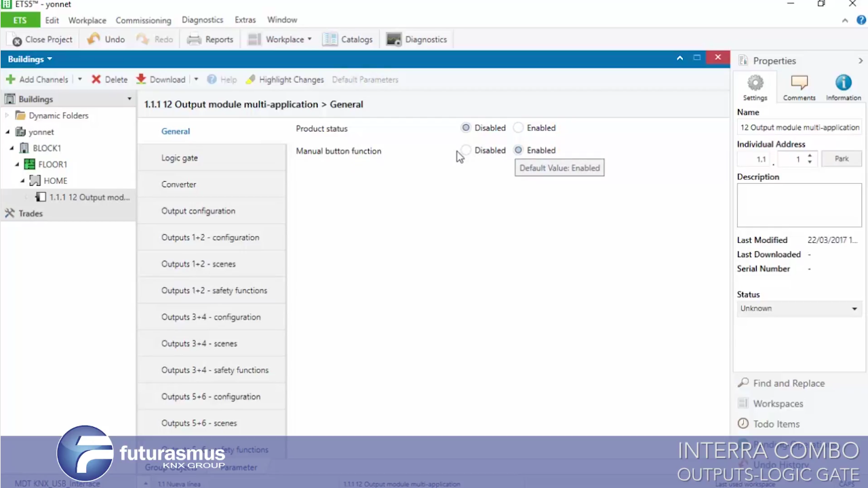
Task: Open the Diagnostics monitor icon
Action: coord(394,39)
